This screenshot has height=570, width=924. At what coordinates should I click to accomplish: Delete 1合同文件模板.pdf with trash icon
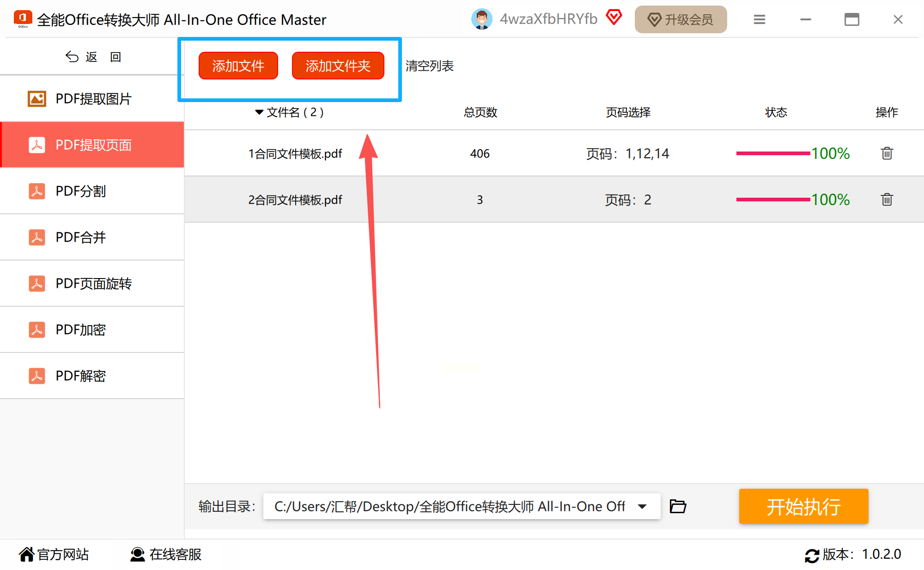pos(887,153)
